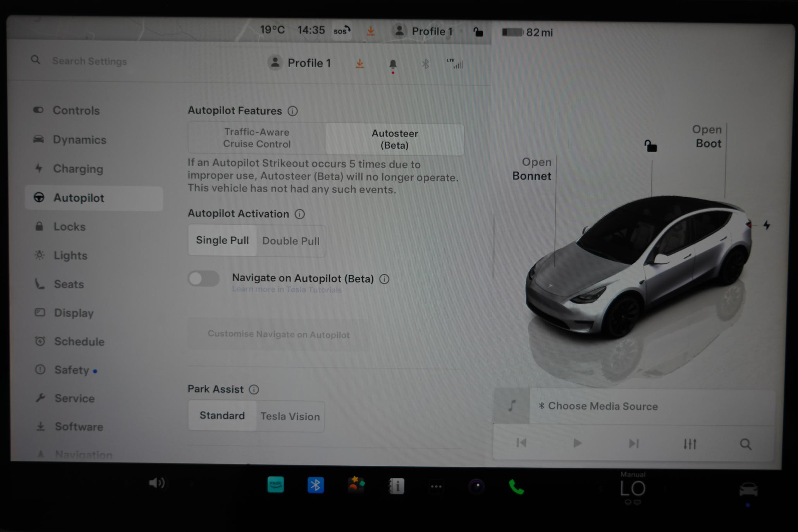Open the dashcam camera app icon

(476, 486)
